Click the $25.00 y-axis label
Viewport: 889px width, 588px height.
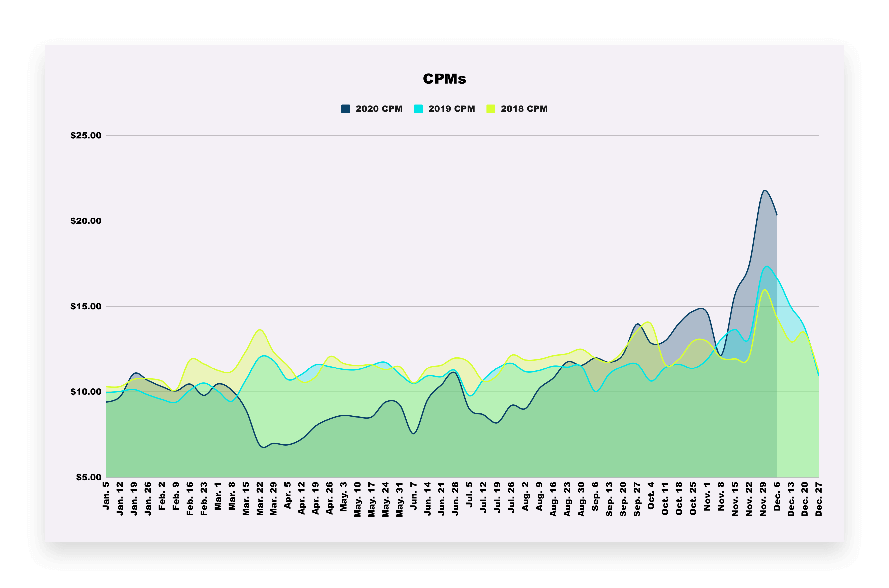coord(86,135)
